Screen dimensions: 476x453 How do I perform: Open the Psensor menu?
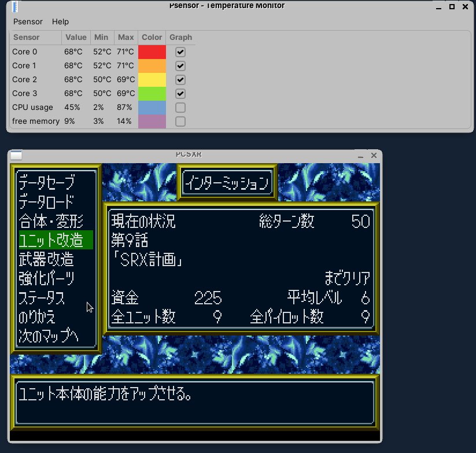pos(28,22)
